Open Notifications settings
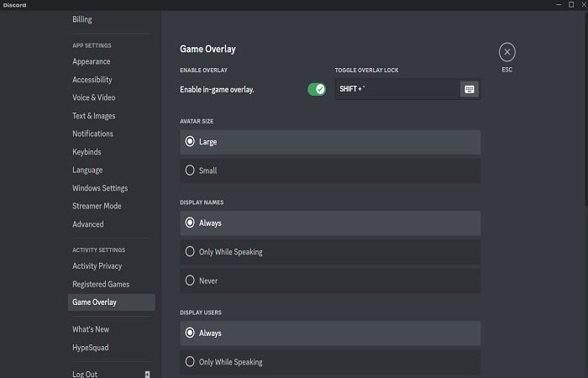The image size is (588, 378). [92, 134]
